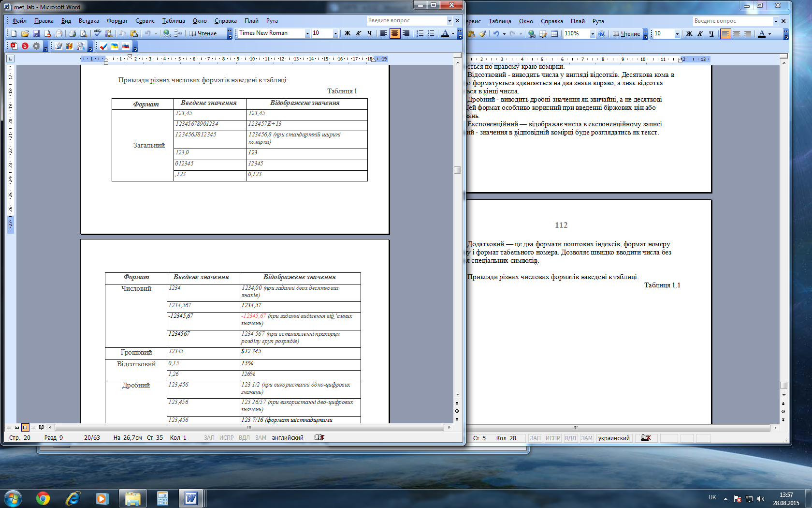Click the red check mark Ruta icon
This screenshot has height=508, width=812.
(103, 46)
